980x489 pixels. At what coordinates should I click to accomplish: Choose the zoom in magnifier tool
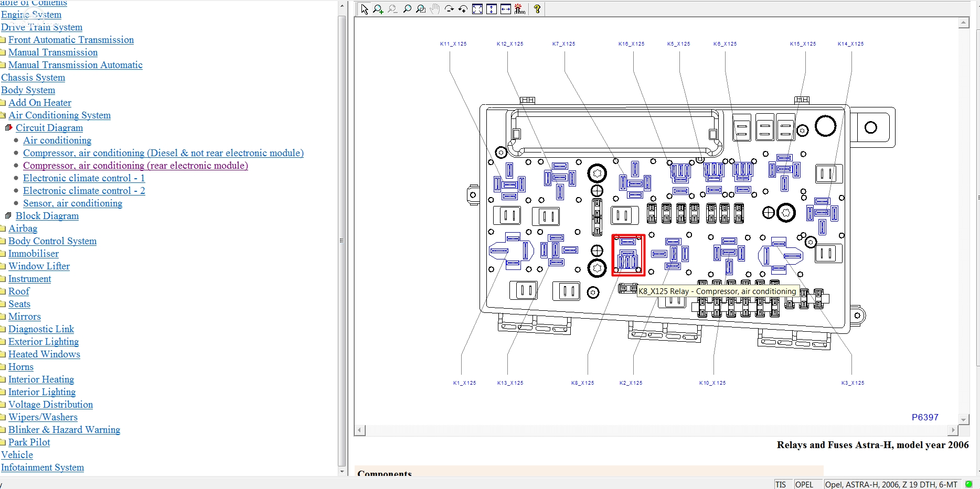[378, 9]
